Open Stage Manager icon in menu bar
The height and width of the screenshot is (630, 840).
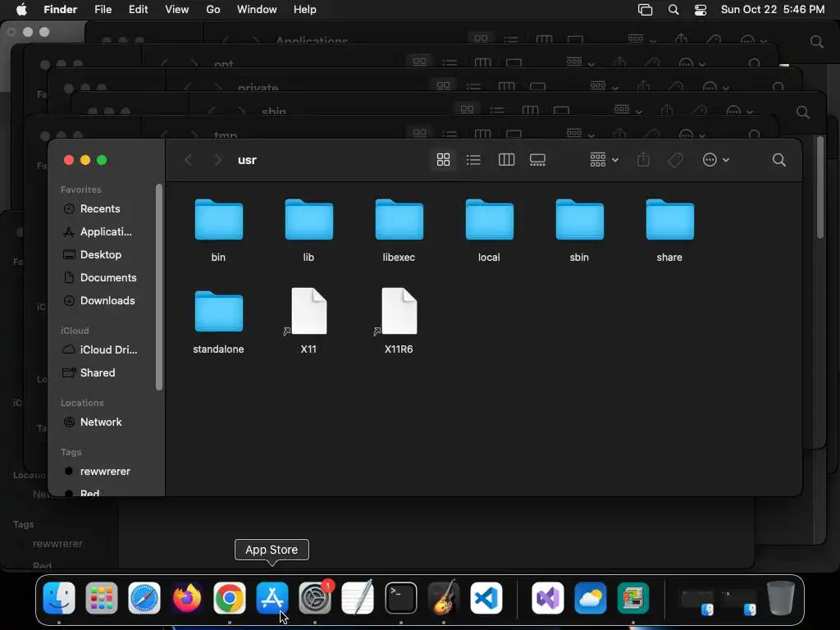[645, 10]
